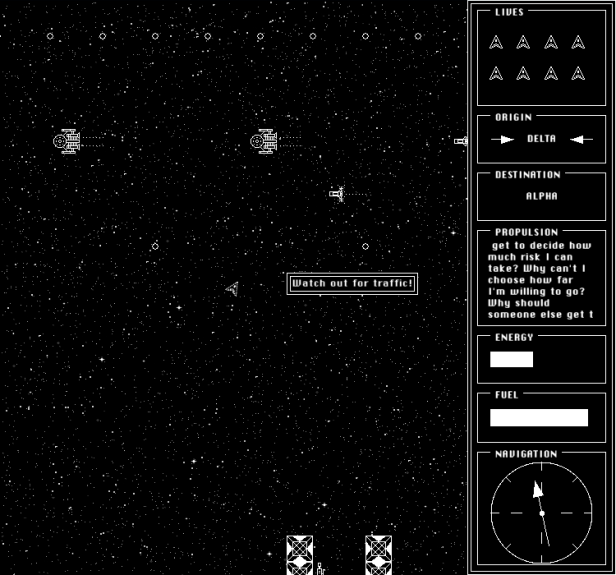Screen dimensions: 616x575
Task: Target the small shuttle with the dotted exhaust trail
Action: 337,194
